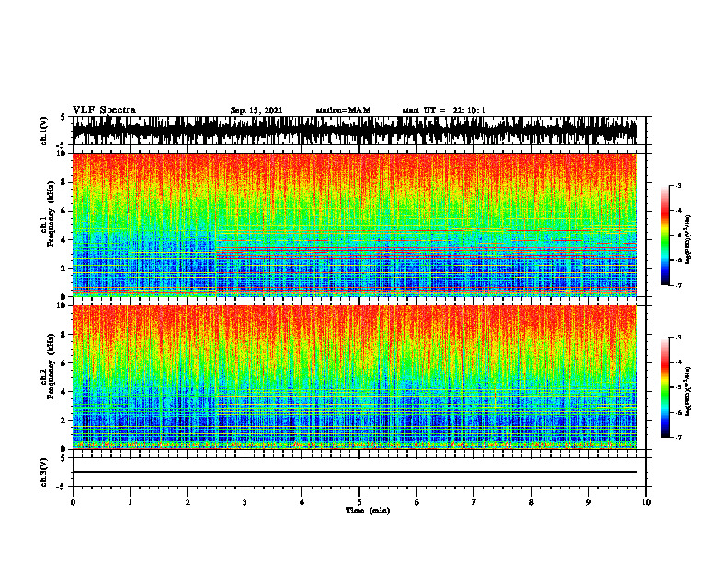This screenshot has height=563, width=728.
Task: Click time axis tick label "0"
Action: click(x=73, y=502)
